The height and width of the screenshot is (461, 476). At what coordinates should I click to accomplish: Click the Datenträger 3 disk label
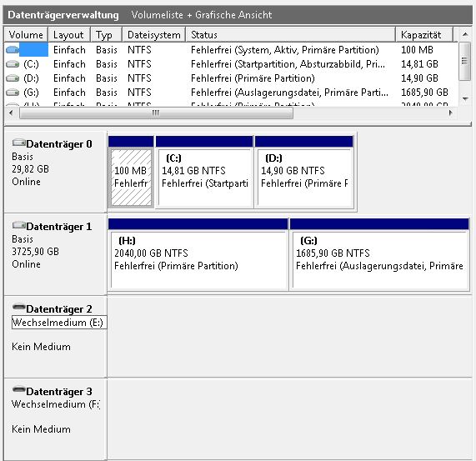click(x=59, y=392)
